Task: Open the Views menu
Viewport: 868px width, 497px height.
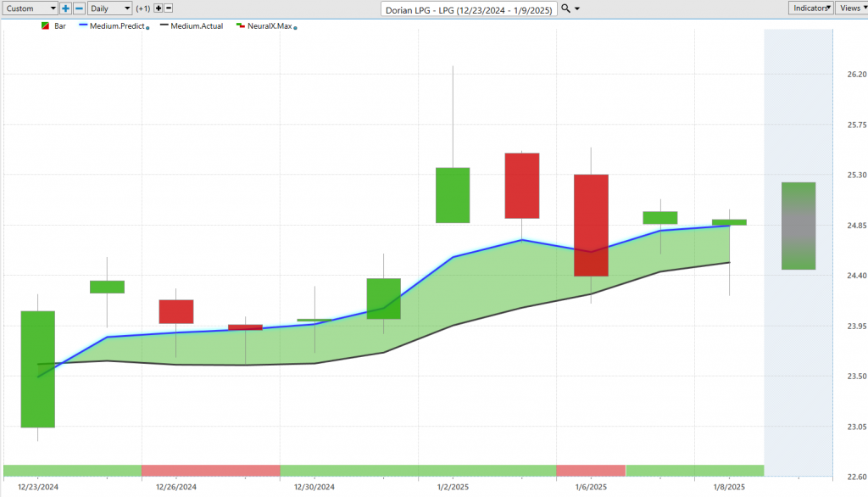Action: tap(853, 8)
